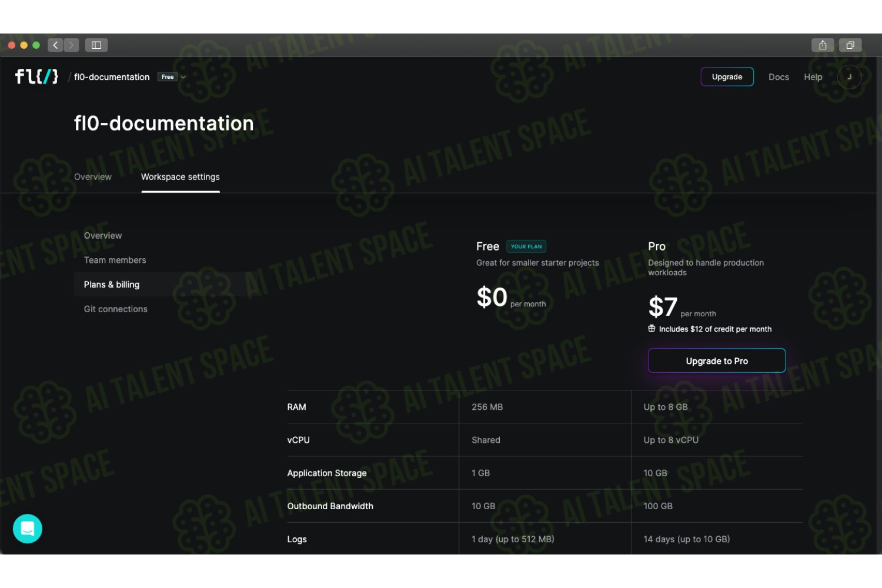Open the Help link
The width and height of the screenshot is (882, 588).
(x=813, y=77)
